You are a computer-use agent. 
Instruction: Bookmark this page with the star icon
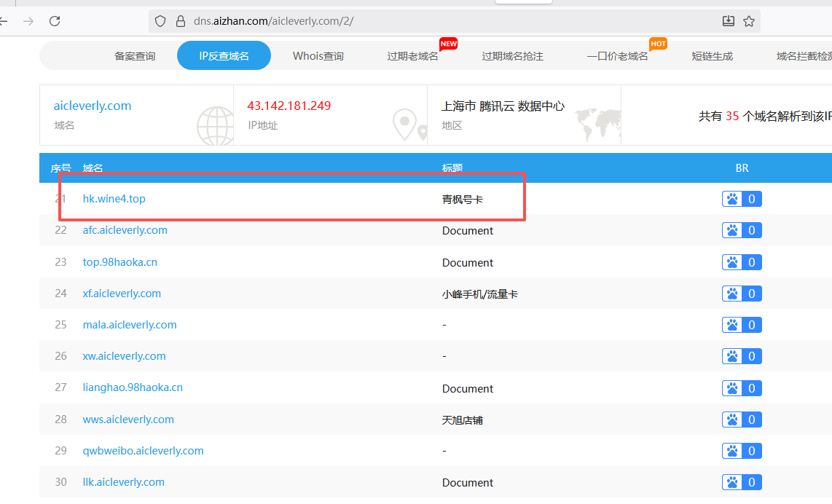[x=749, y=21]
